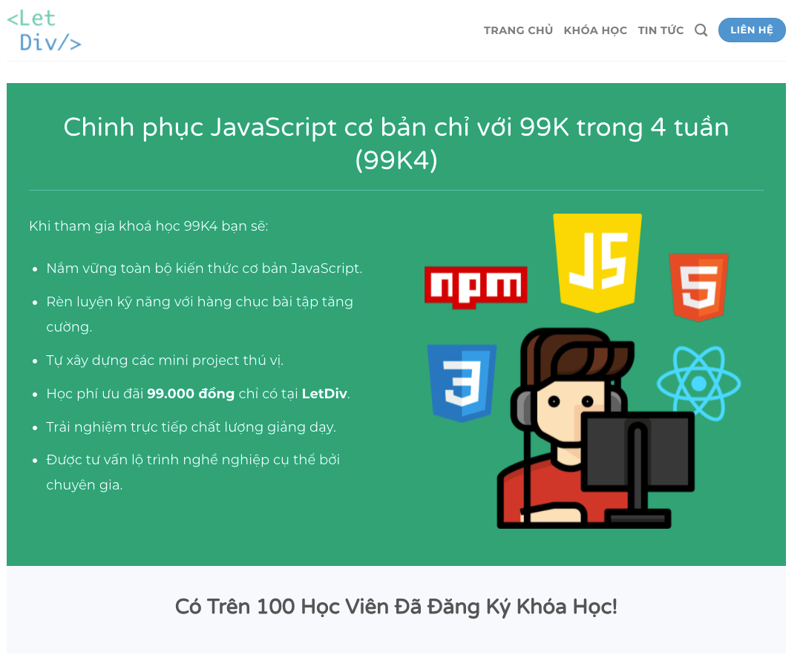Image resolution: width=803 pixels, height=672 pixels.
Task: Click the yellow JavaScript shield icon
Action: 597,263
